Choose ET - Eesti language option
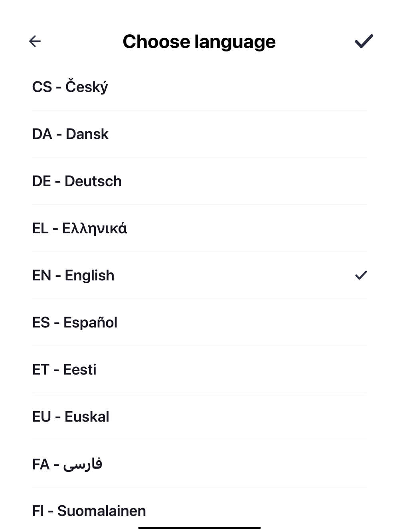 click(x=199, y=369)
